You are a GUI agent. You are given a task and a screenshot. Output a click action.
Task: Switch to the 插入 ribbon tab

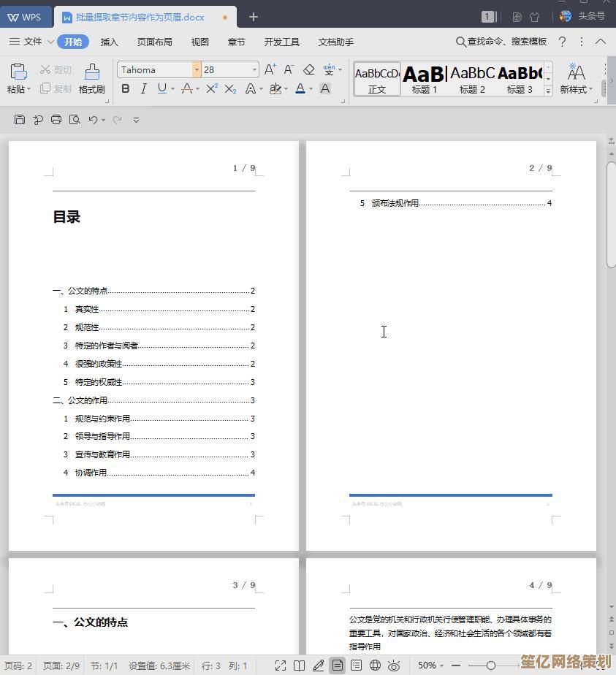(x=109, y=42)
